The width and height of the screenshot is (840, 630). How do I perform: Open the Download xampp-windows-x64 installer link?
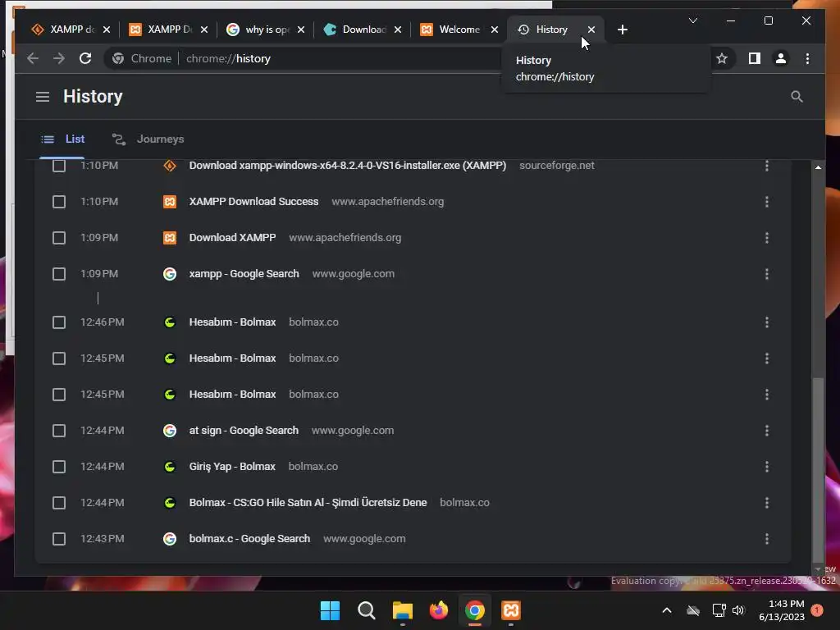point(348,166)
